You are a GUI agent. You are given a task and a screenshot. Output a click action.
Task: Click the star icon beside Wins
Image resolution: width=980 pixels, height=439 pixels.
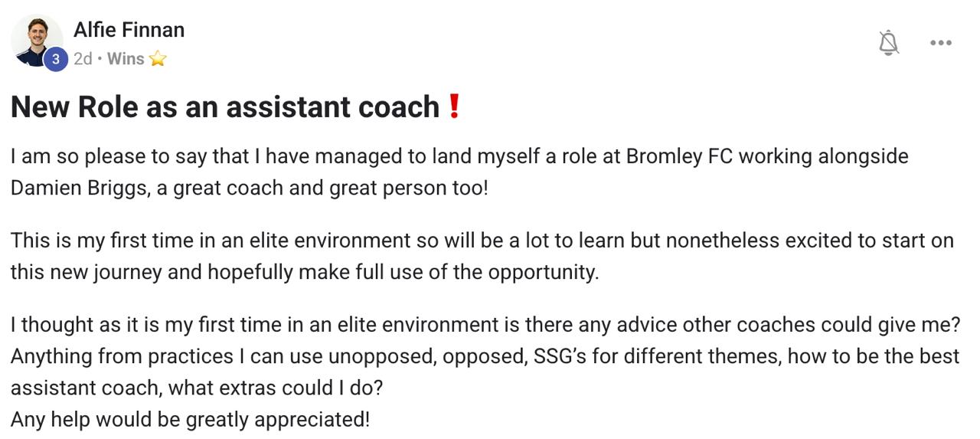click(158, 59)
